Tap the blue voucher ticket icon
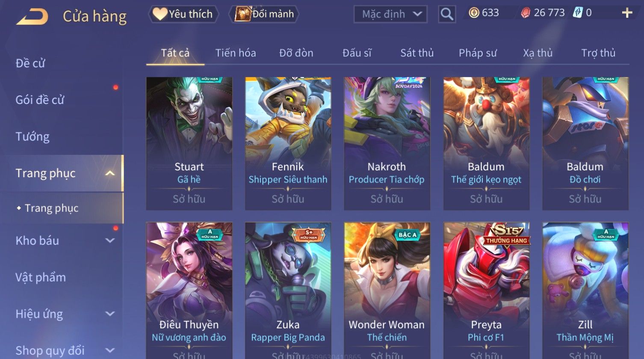Screen dimensions: 644x359 (x=578, y=13)
